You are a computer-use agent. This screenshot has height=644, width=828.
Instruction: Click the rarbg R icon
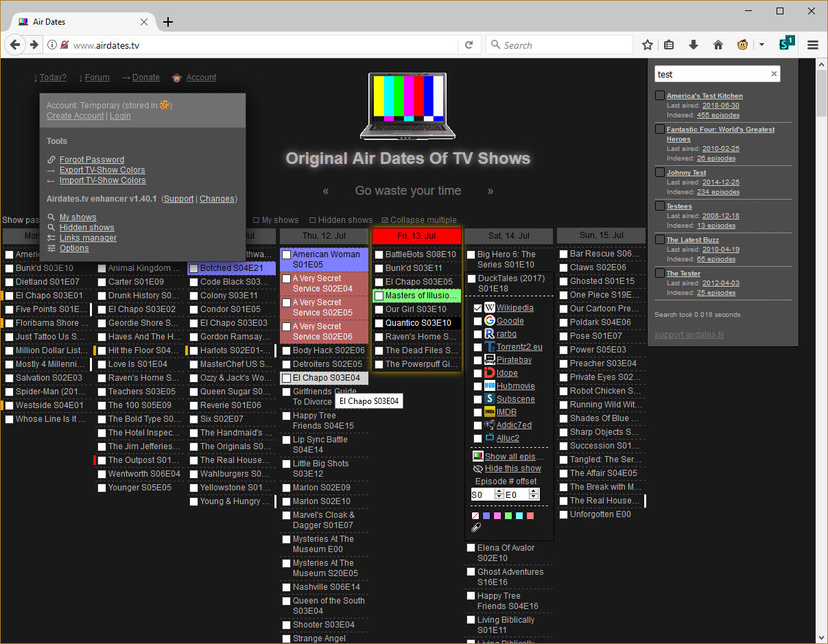(x=490, y=334)
